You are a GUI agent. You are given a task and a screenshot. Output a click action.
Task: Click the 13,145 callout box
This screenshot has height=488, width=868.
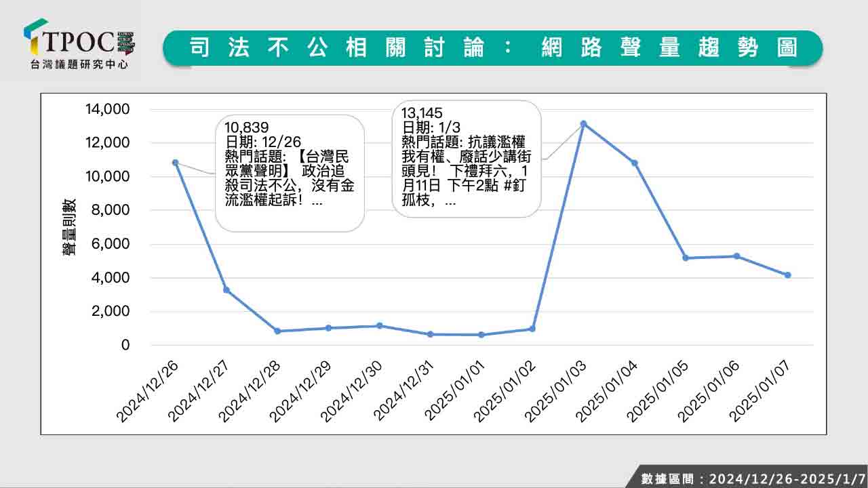[x=467, y=159]
